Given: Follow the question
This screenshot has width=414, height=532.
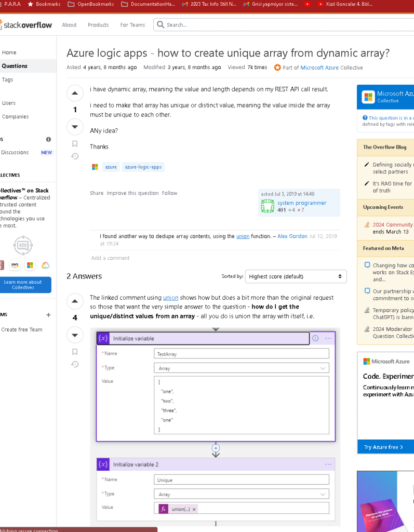Looking at the screenshot, I should 169,193.
